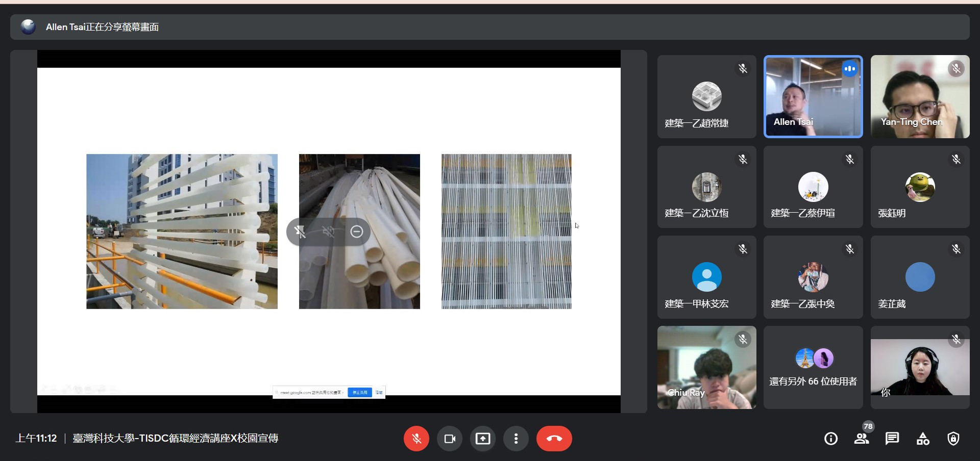Hang up with the red leave-call button
This screenshot has width=980, height=461.
pos(554,439)
